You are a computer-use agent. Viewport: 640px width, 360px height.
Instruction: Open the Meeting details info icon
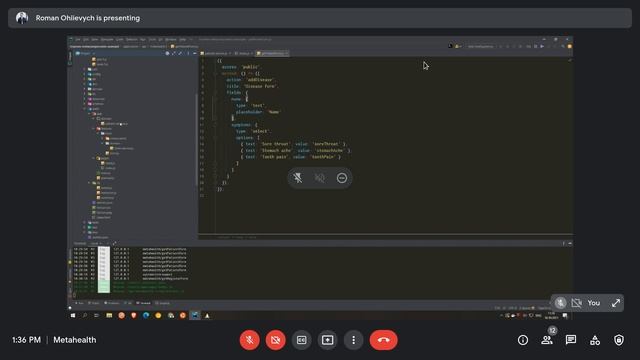coord(523,340)
